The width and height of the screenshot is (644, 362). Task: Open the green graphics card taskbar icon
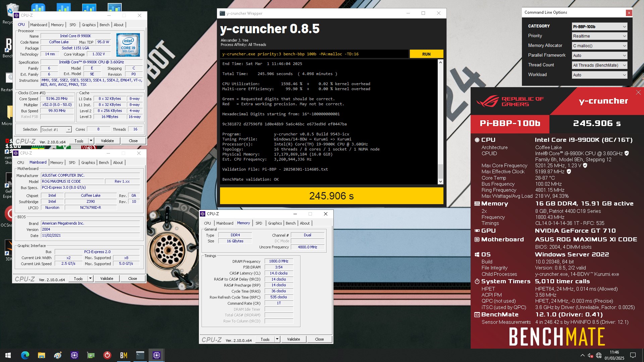pos(91,355)
